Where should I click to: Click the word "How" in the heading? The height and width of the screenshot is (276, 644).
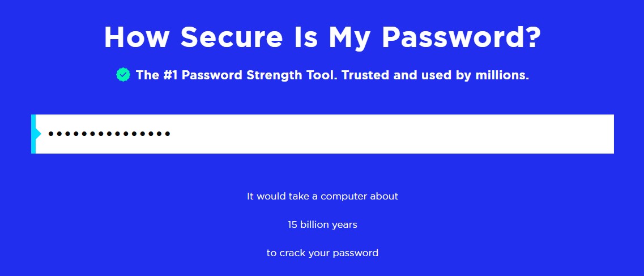pyautogui.click(x=137, y=37)
